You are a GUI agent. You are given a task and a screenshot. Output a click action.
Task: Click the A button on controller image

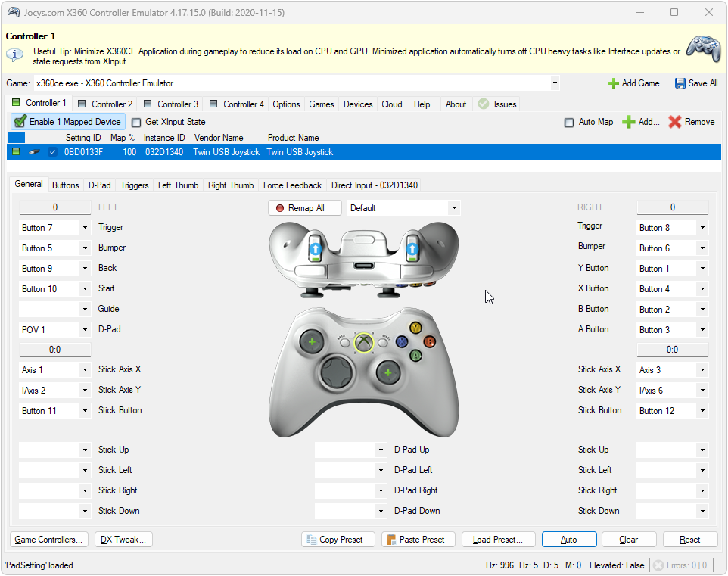click(415, 356)
